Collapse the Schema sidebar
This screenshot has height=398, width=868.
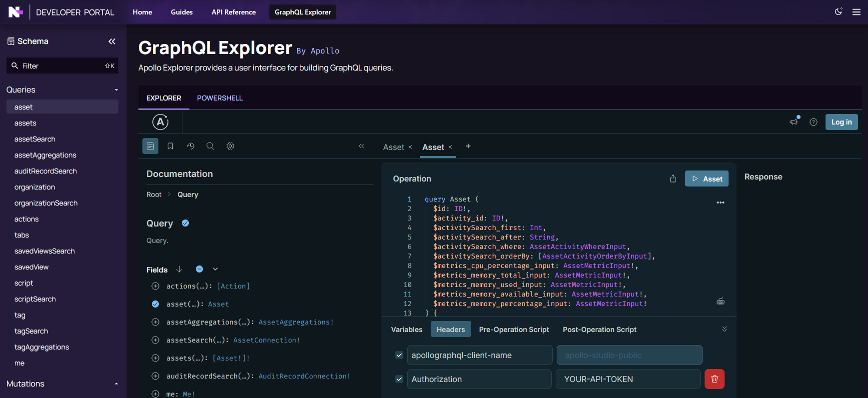click(112, 41)
